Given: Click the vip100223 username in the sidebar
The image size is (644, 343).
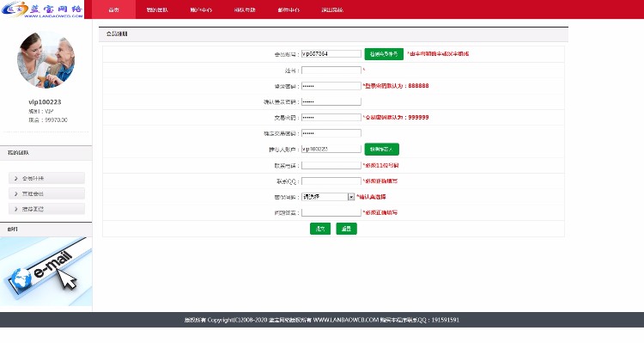Looking at the screenshot, I should tap(45, 102).
